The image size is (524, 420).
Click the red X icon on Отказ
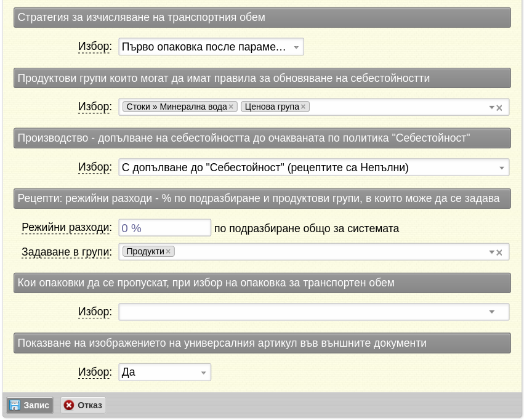tap(69, 405)
